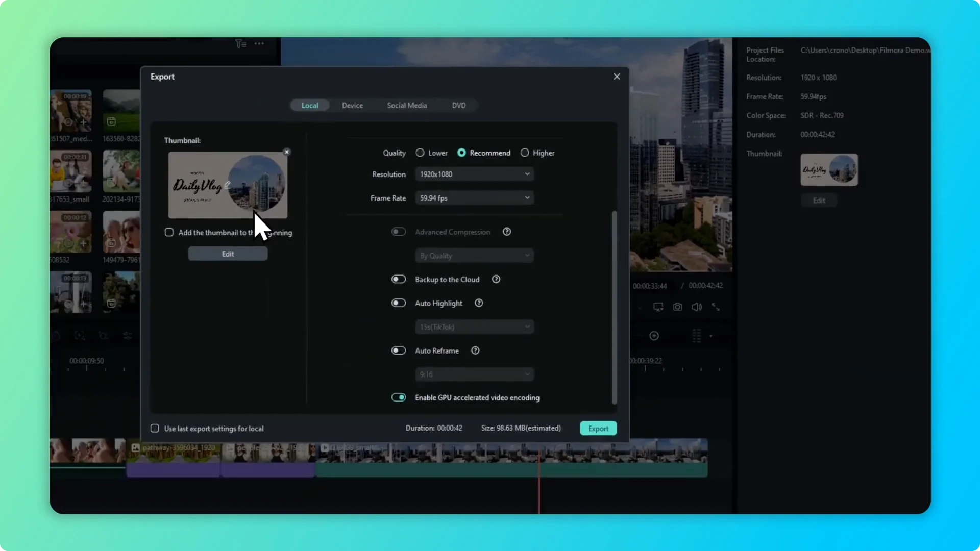Click Edit button in project info panel
This screenshot has height=551, width=980.
pyautogui.click(x=819, y=201)
